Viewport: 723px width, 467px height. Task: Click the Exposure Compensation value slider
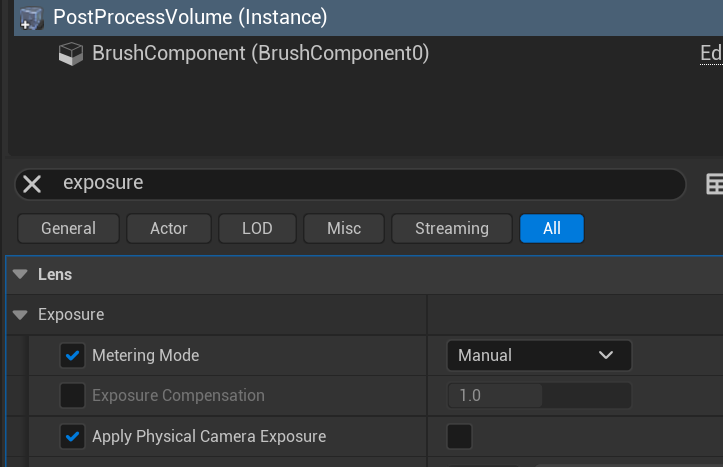[538, 395]
